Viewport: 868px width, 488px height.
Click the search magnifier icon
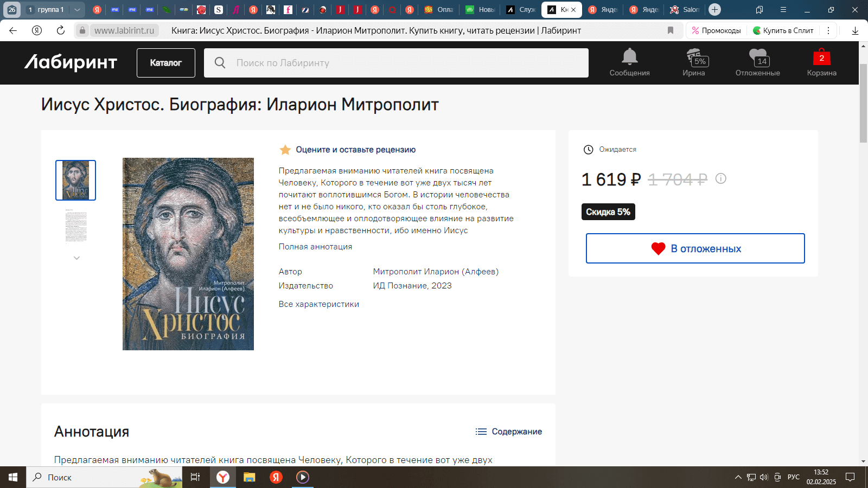(220, 63)
